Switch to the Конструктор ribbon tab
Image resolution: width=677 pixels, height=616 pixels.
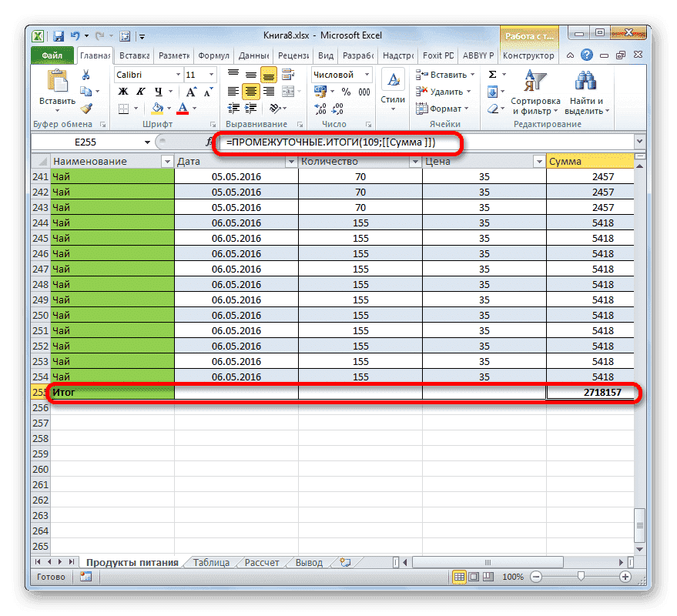(530, 55)
